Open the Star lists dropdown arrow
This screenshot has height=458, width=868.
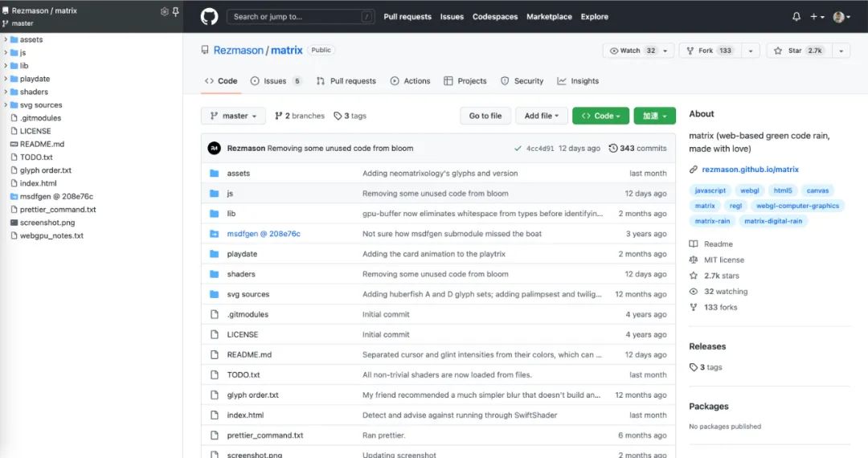point(841,51)
